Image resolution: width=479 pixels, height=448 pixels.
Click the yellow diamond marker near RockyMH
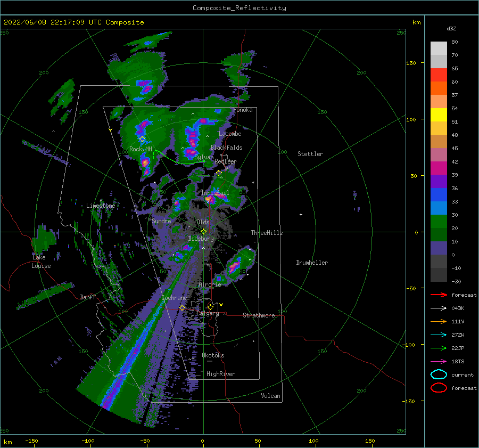pyautogui.click(x=142, y=139)
